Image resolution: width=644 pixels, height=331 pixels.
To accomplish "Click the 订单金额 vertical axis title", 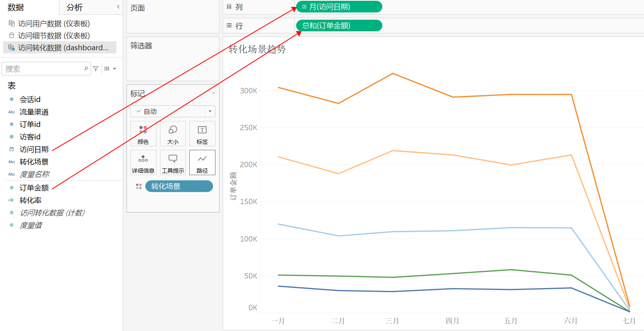I will click(233, 186).
